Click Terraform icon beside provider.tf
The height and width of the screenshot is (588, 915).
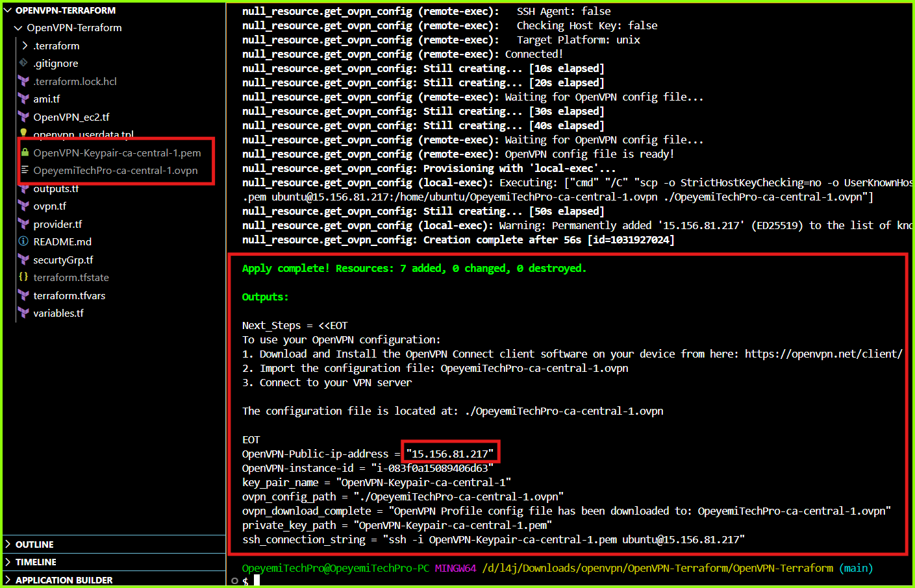(x=24, y=224)
